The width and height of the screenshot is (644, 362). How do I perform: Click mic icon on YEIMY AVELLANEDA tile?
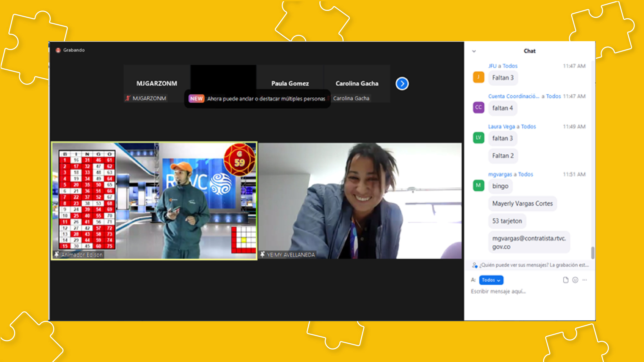click(x=262, y=254)
